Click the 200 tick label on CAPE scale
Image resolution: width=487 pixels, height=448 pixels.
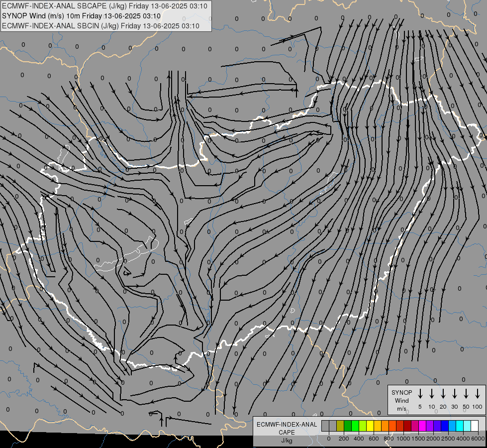click(x=344, y=439)
